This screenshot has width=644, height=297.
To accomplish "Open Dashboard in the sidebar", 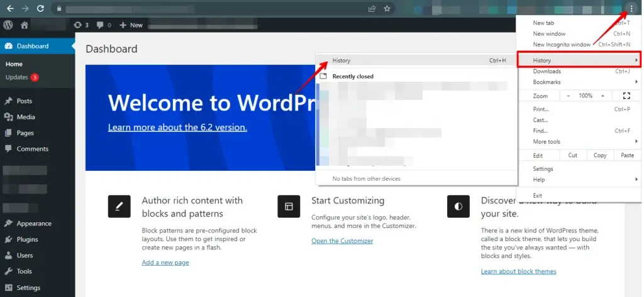I will 37,46.
